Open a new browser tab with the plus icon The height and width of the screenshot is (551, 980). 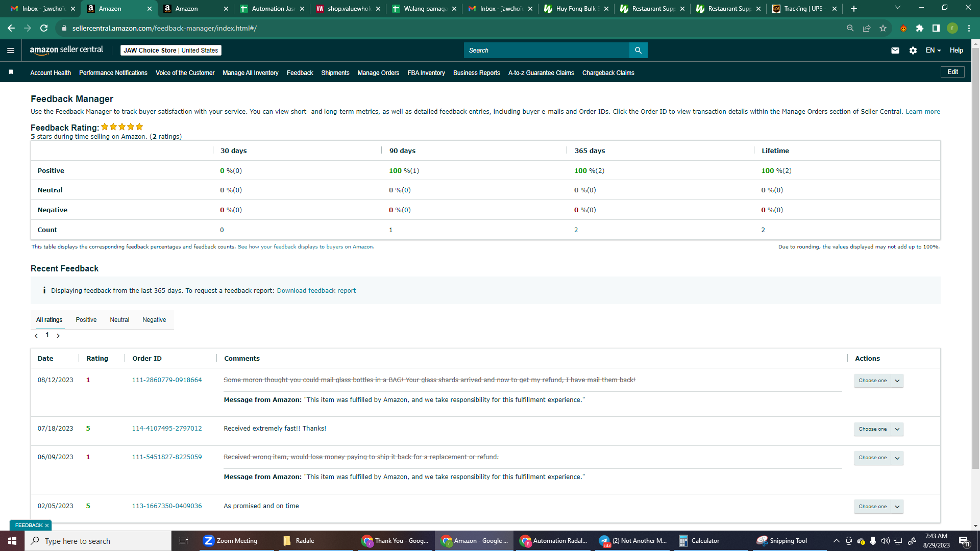[x=854, y=9]
